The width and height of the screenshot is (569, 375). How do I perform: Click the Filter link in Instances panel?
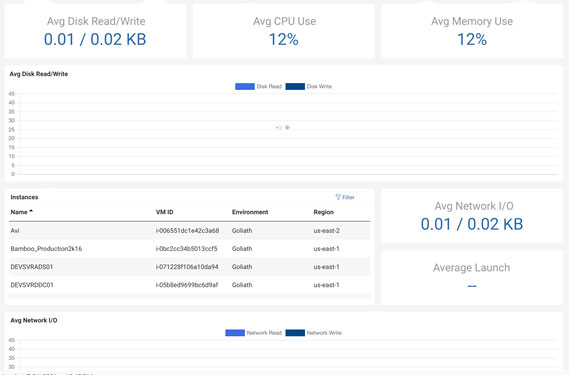[x=345, y=197]
